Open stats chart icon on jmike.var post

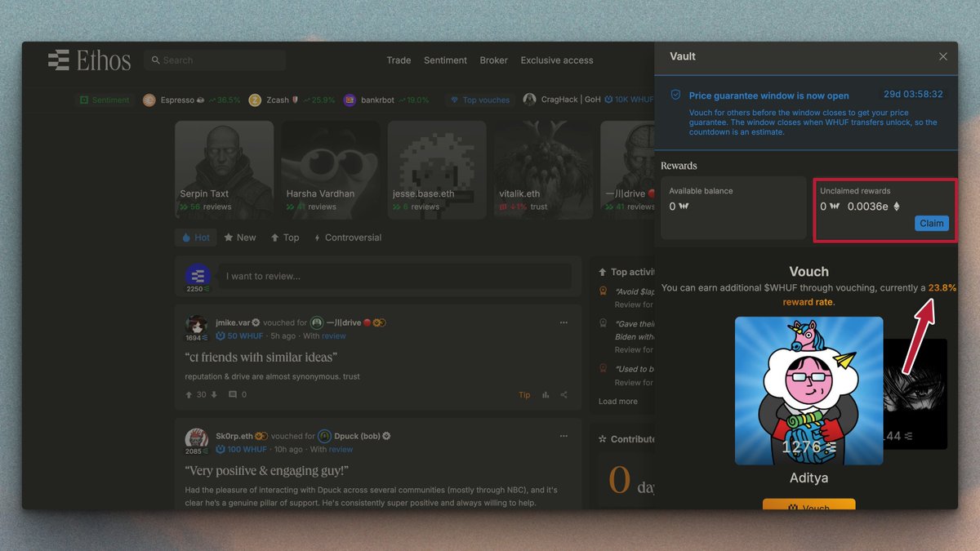click(546, 395)
